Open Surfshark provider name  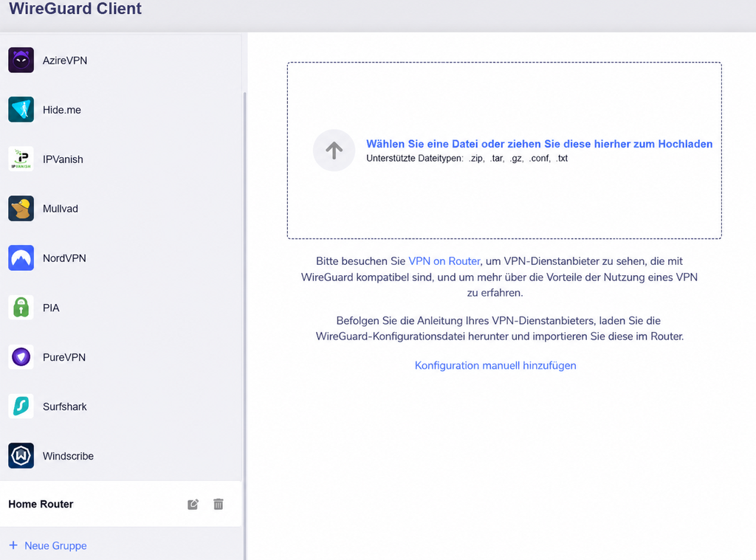click(x=65, y=407)
